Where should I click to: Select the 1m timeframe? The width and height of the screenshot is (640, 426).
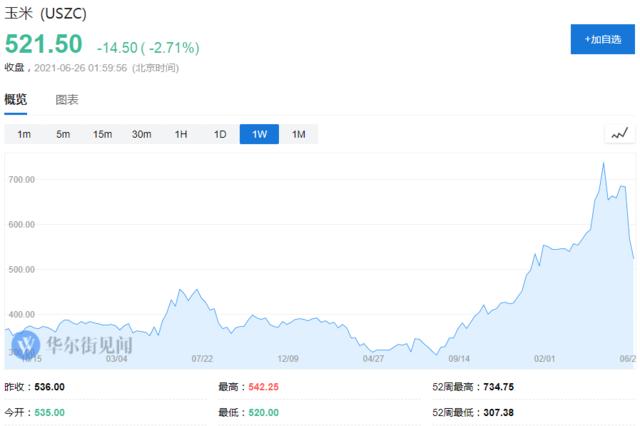(x=24, y=134)
